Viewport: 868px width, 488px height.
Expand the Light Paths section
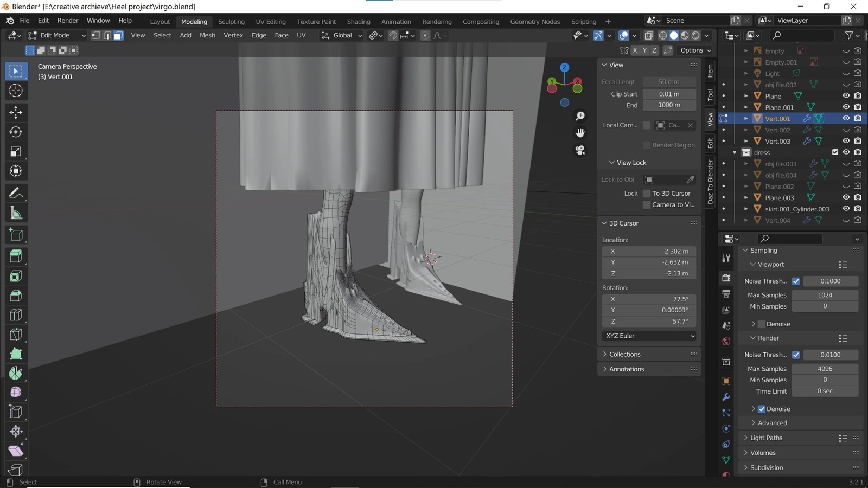pyautogui.click(x=766, y=438)
